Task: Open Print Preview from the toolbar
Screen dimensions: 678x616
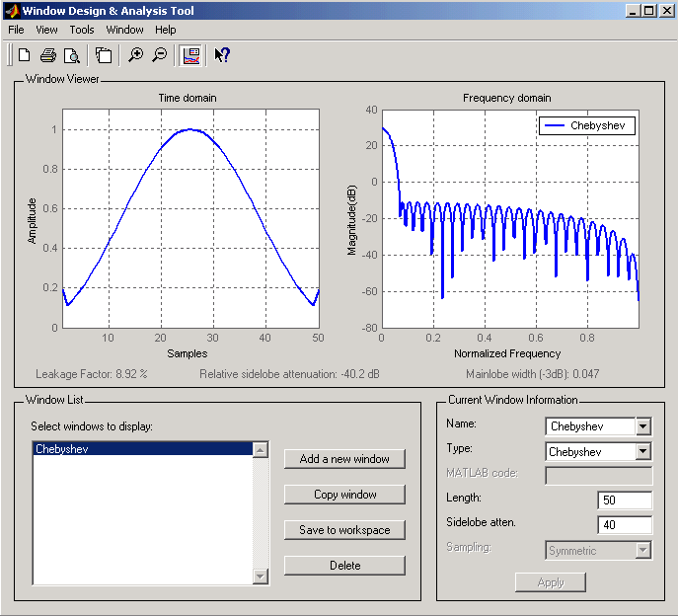Action: 71,55
